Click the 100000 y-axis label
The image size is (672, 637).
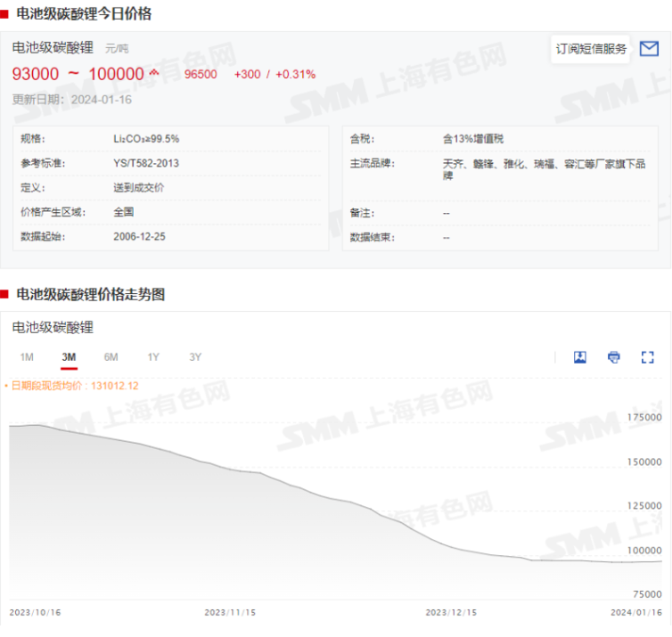coord(644,551)
